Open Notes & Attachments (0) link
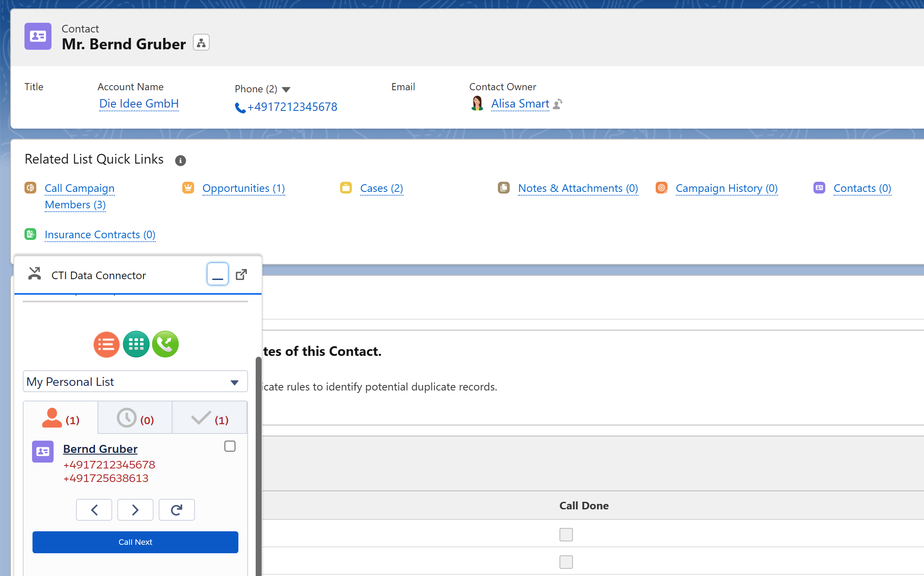 click(578, 188)
